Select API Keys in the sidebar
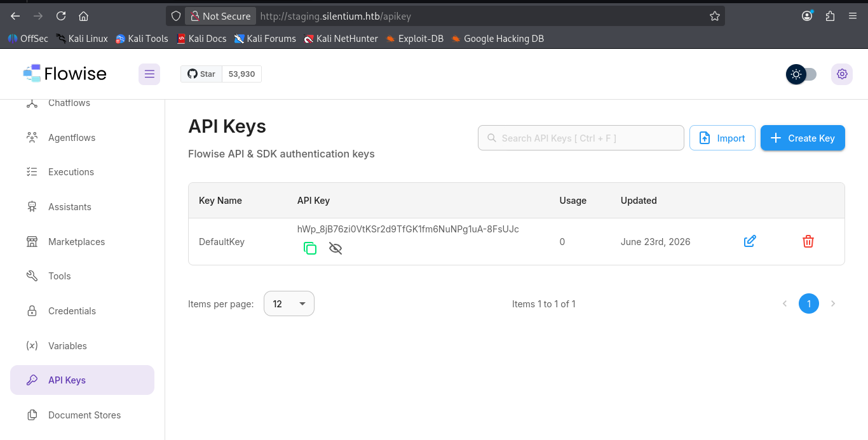Image resolution: width=868 pixels, height=440 pixels. click(x=82, y=380)
